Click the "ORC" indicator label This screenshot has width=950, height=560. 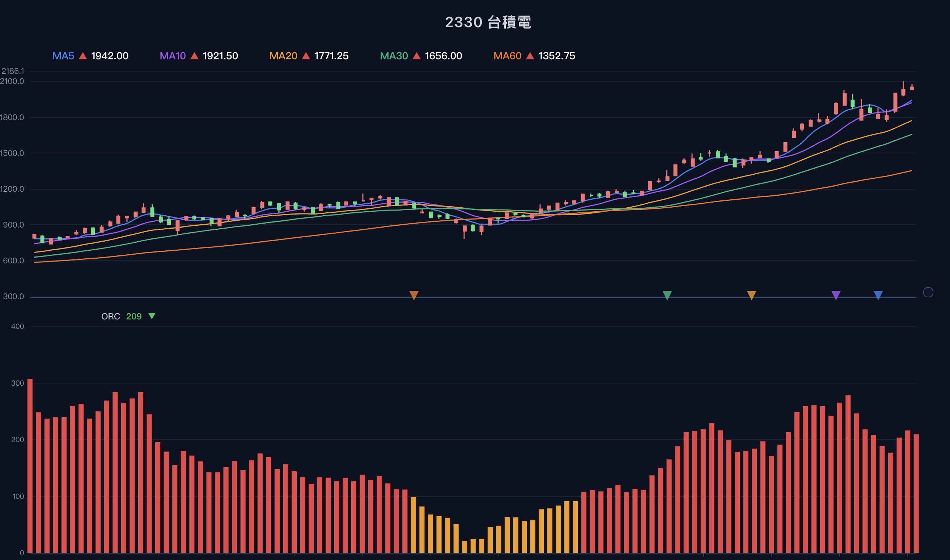click(111, 317)
